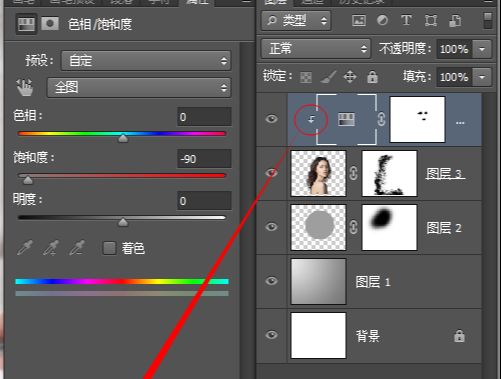Click link icon between 图层 2 thumbnails

coord(354,227)
